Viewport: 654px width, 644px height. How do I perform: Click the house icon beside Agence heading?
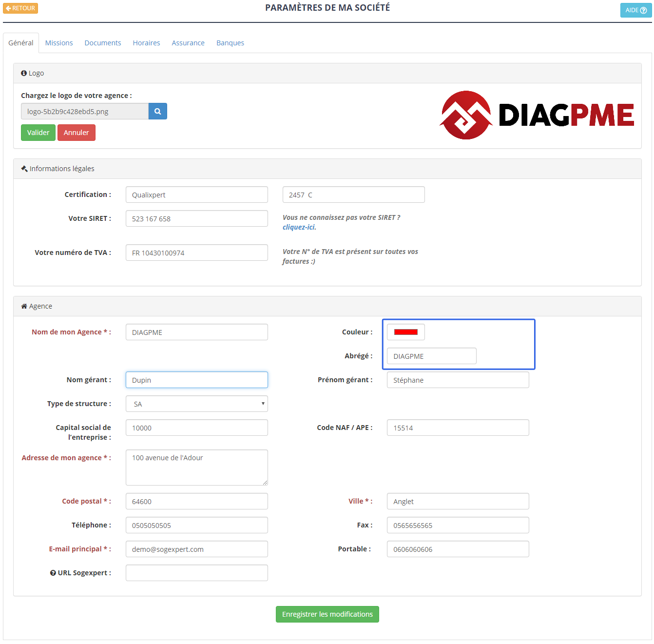tap(24, 306)
